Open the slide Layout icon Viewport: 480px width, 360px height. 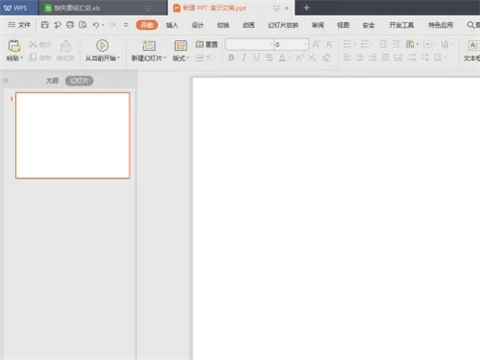coord(181,46)
